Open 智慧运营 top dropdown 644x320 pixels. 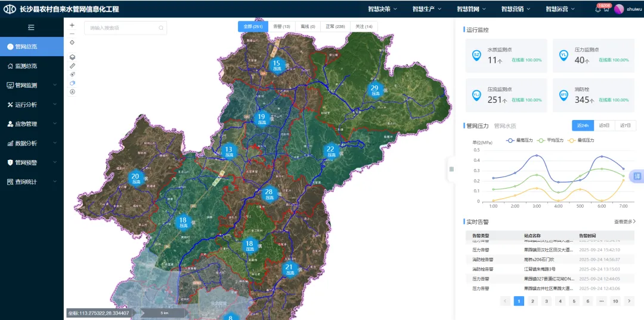[560, 9]
